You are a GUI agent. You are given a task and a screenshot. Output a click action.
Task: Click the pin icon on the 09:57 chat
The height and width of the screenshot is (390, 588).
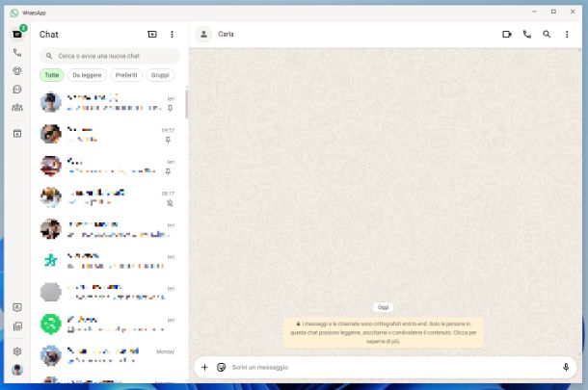[168, 140]
